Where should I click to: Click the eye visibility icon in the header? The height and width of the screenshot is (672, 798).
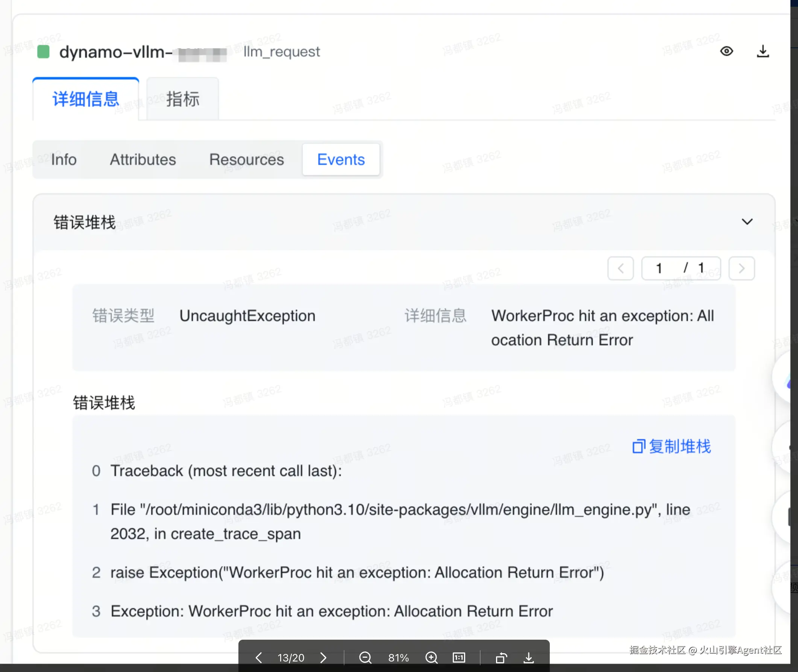[x=726, y=51]
